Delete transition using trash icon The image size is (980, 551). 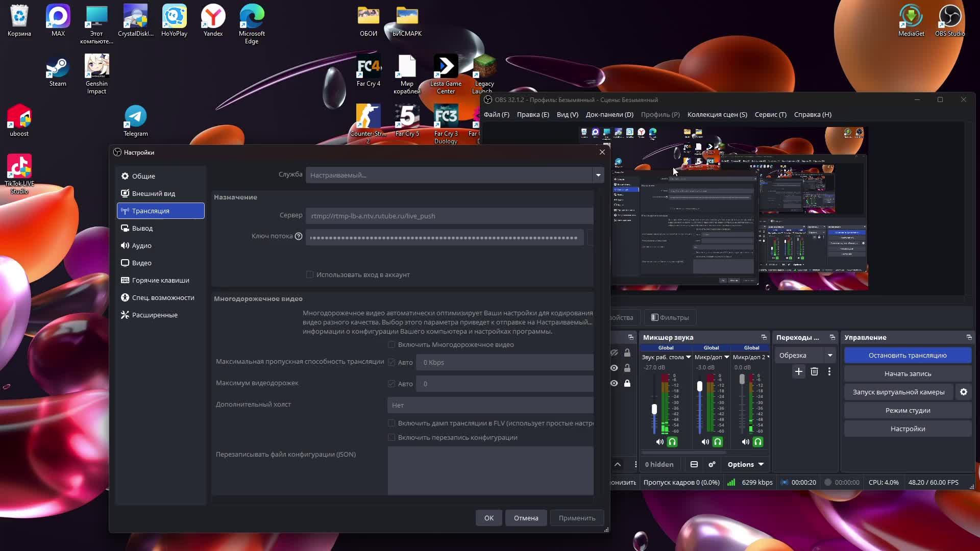pyautogui.click(x=814, y=371)
